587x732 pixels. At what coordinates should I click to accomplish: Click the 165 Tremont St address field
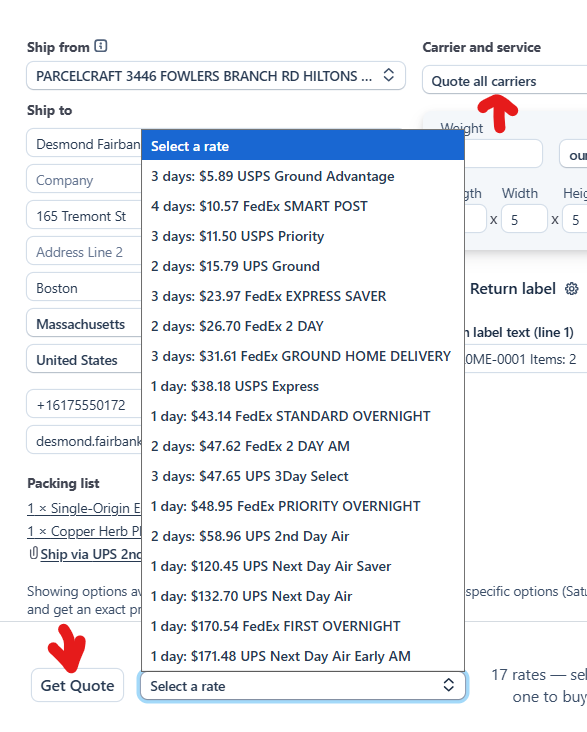[x=84, y=216]
